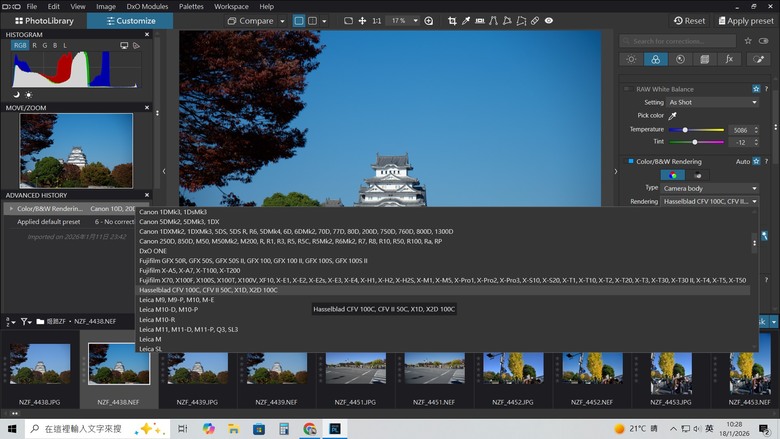Show G channel in histogram
Image resolution: width=780 pixels, height=439 pixels.
[x=45, y=45]
